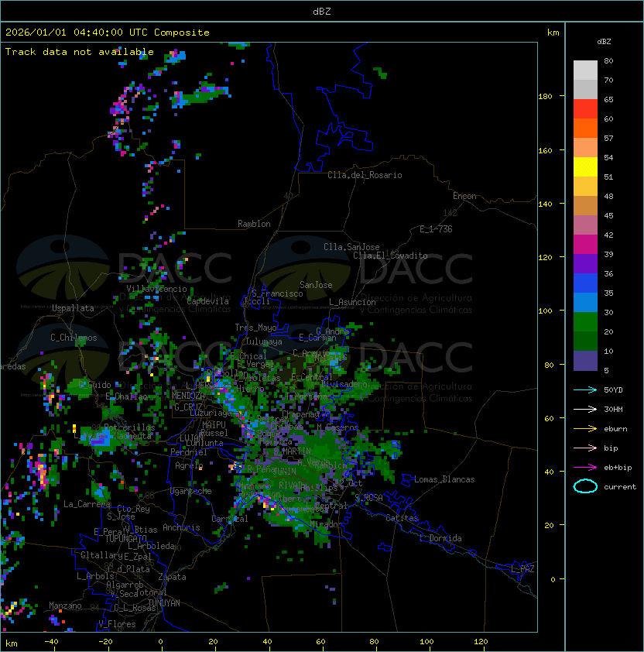Viewport: 644px width, 652px height.
Task: Click the 'Track data not available' message
Action: tap(79, 52)
